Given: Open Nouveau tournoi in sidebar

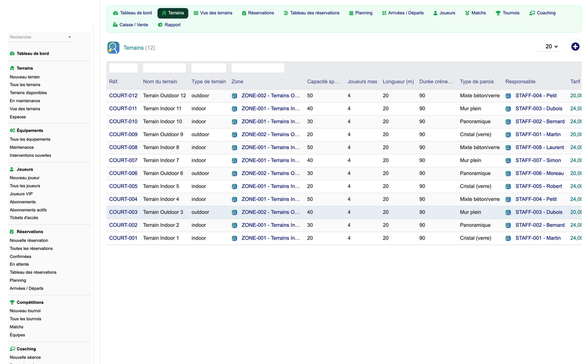Looking at the screenshot, I should click(25, 311).
